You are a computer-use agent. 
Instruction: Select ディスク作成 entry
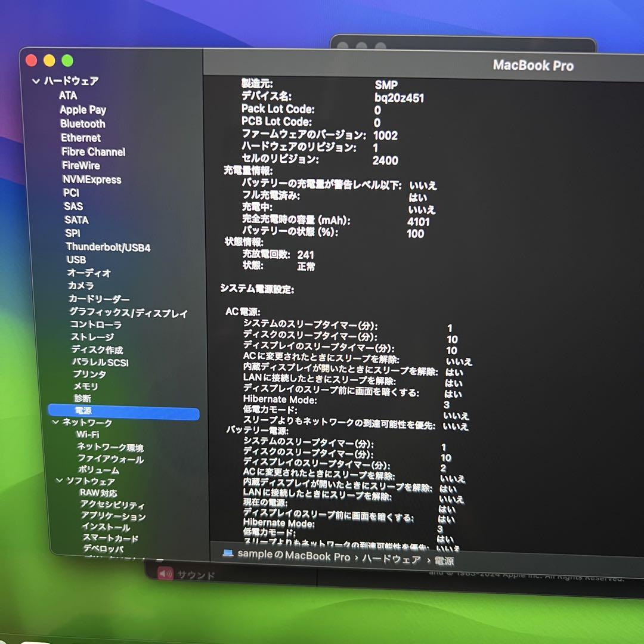[97, 349]
